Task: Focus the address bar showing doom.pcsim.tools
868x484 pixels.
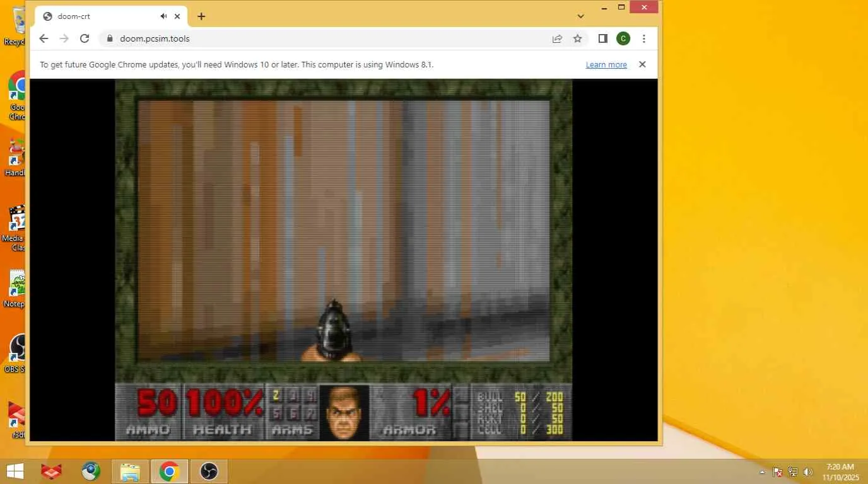Action: tap(344, 38)
